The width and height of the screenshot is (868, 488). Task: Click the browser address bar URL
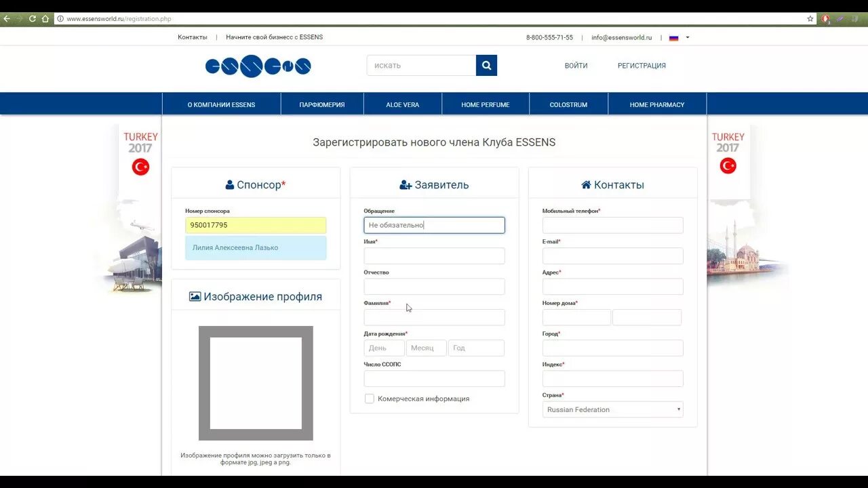[119, 19]
